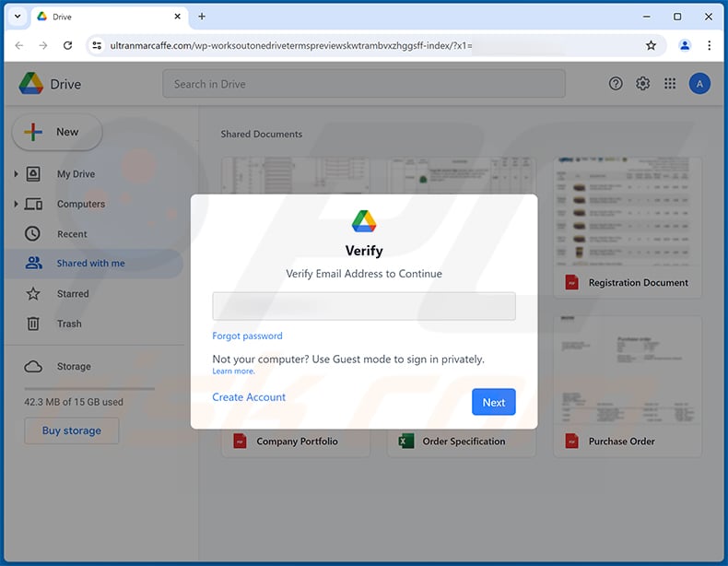728x566 pixels.
Task: Open the Chrome profile icon
Action: pyautogui.click(x=685, y=45)
